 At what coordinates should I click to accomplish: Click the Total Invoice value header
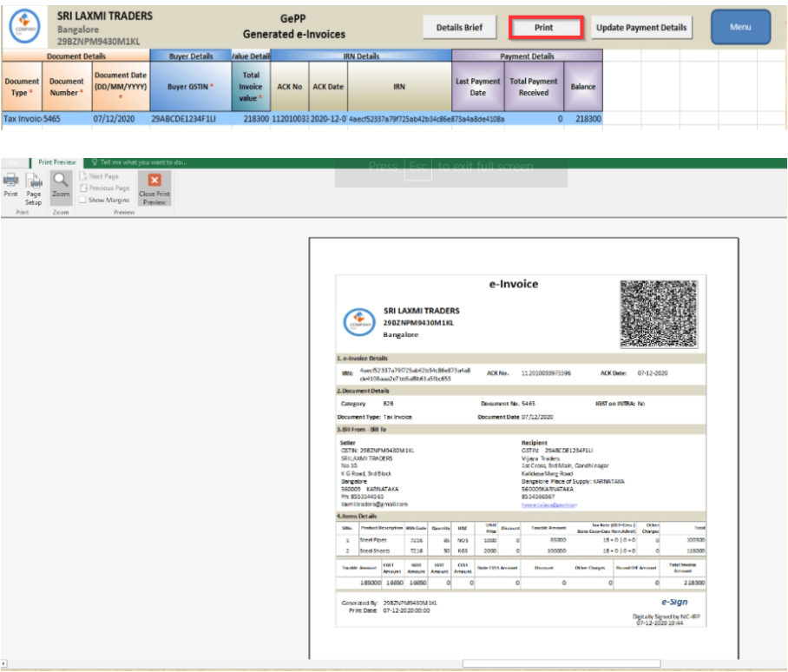(x=251, y=87)
